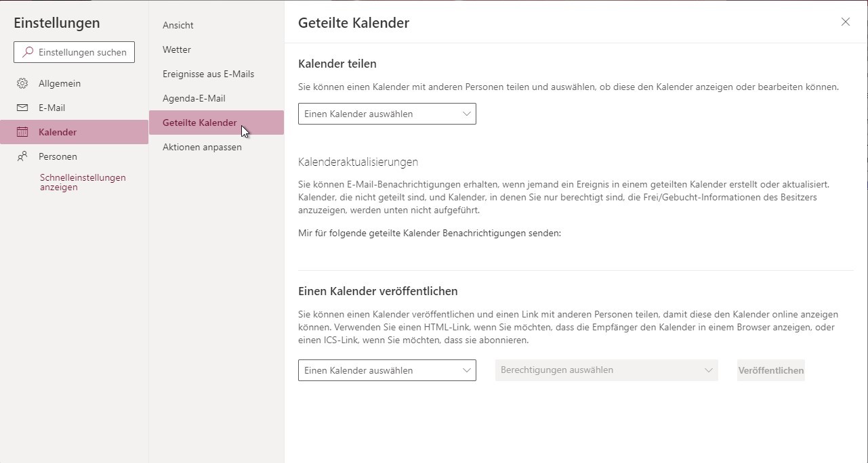
Task: Open Ereignisse aus E-Mails subsection
Action: point(216,74)
